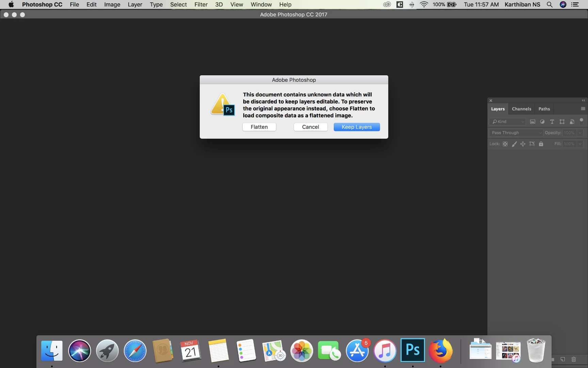Lock image pixels with brush icon
The width and height of the screenshot is (588, 368).
pyautogui.click(x=514, y=144)
